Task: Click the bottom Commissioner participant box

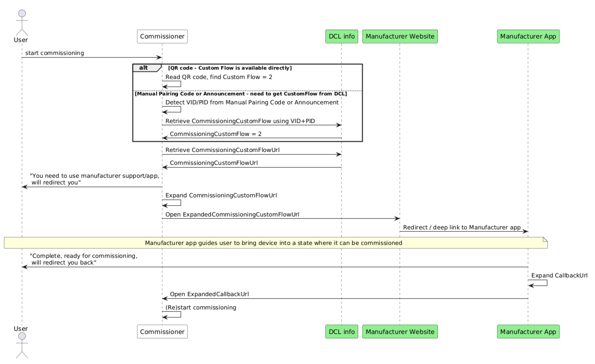Action: [x=162, y=332]
